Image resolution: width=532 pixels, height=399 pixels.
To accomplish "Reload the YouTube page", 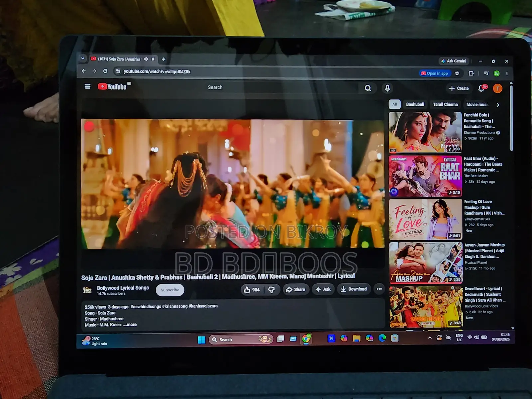I will 105,71.
